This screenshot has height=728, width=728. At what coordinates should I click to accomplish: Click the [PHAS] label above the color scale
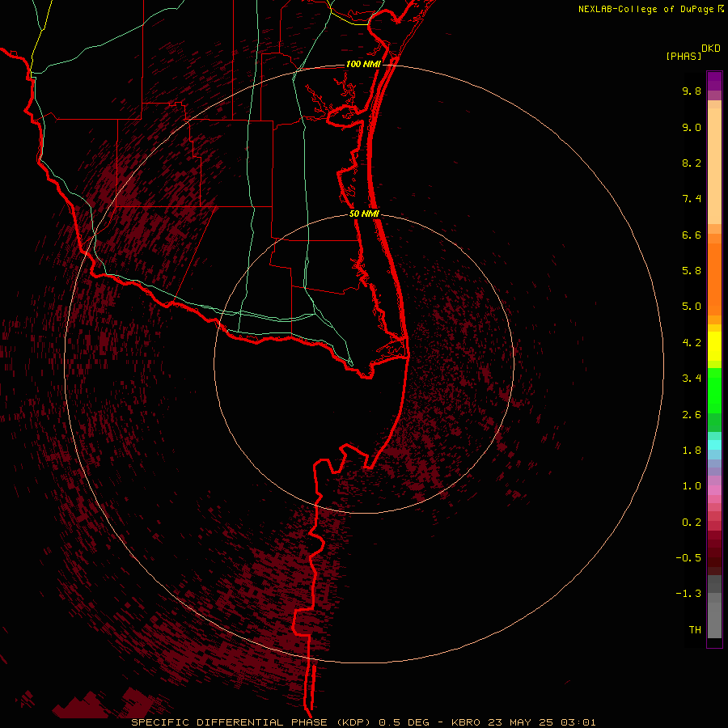click(x=684, y=56)
